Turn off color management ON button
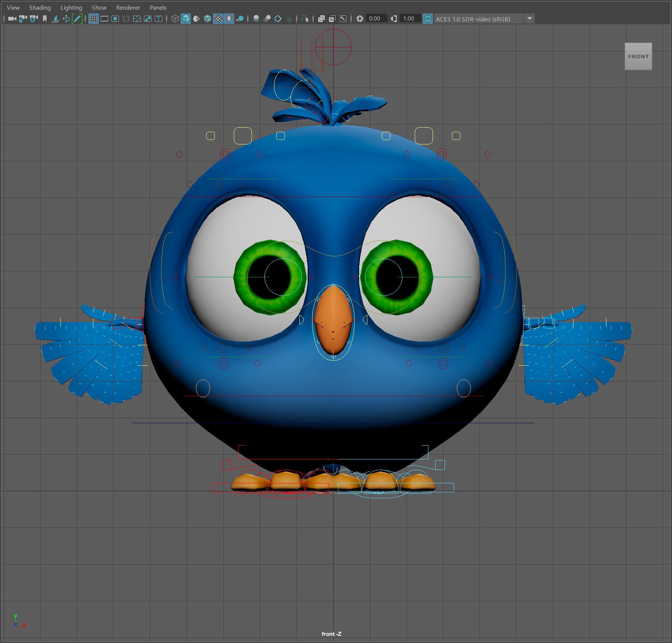Viewport: 672px width, 643px height. pyautogui.click(x=428, y=19)
